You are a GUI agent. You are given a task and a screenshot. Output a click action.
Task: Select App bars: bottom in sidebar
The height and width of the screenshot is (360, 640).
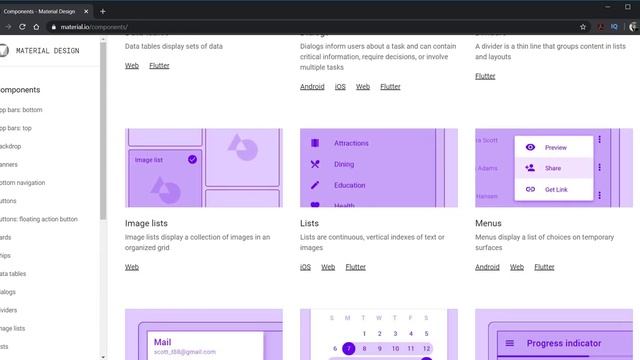tap(21, 110)
